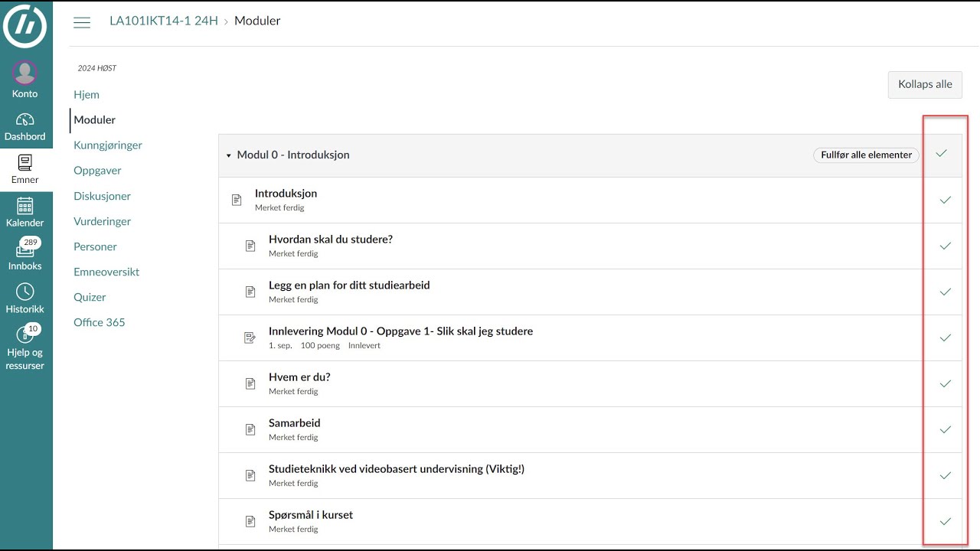Open the Hvordan skal du studere? page
This screenshot has height=551, width=980.
point(331,239)
